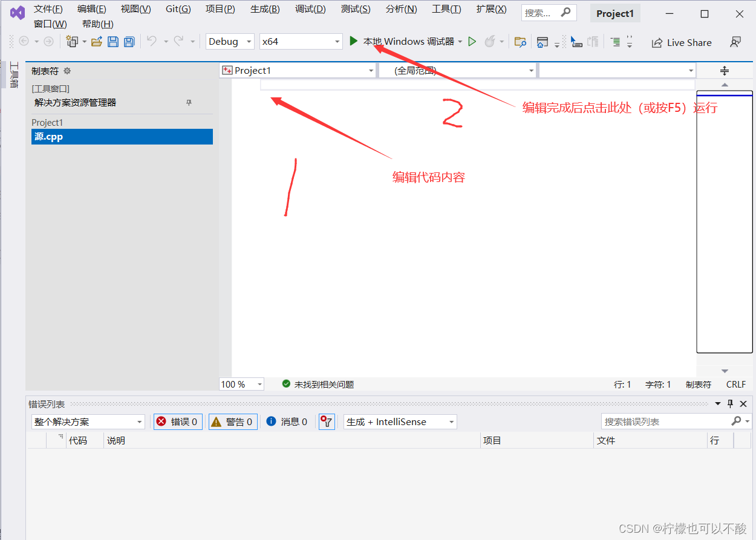Viewport: 756px width, 540px height.
Task: Click the editor scrollbar up arrow
Action: [x=725, y=85]
